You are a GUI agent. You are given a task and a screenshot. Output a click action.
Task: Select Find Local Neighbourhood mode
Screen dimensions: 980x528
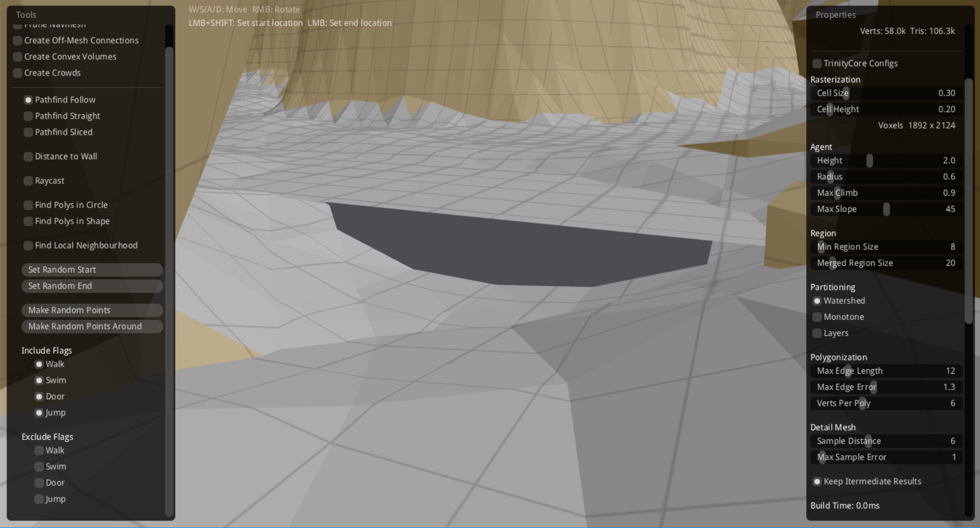click(81, 245)
